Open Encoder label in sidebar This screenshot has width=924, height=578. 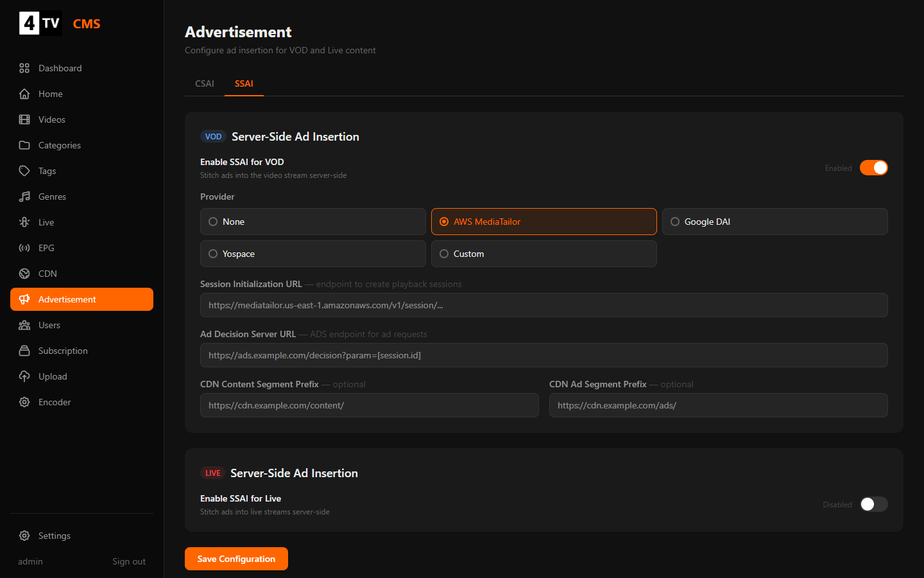(x=55, y=402)
